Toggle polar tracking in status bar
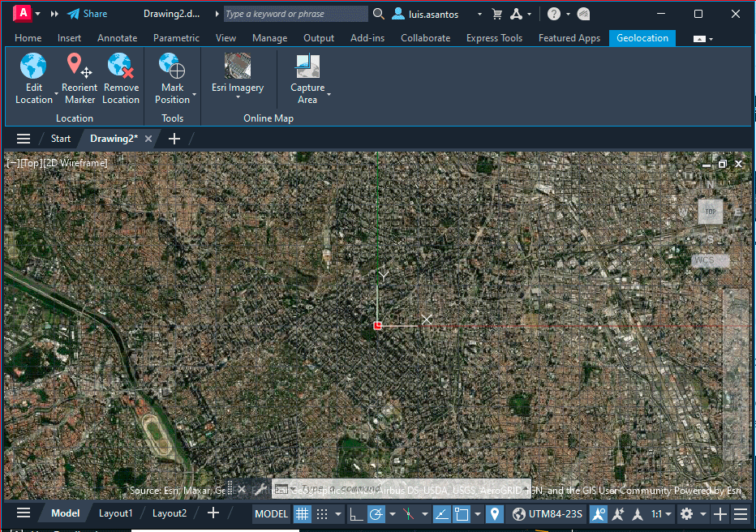756x532 pixels. (376, 513)
